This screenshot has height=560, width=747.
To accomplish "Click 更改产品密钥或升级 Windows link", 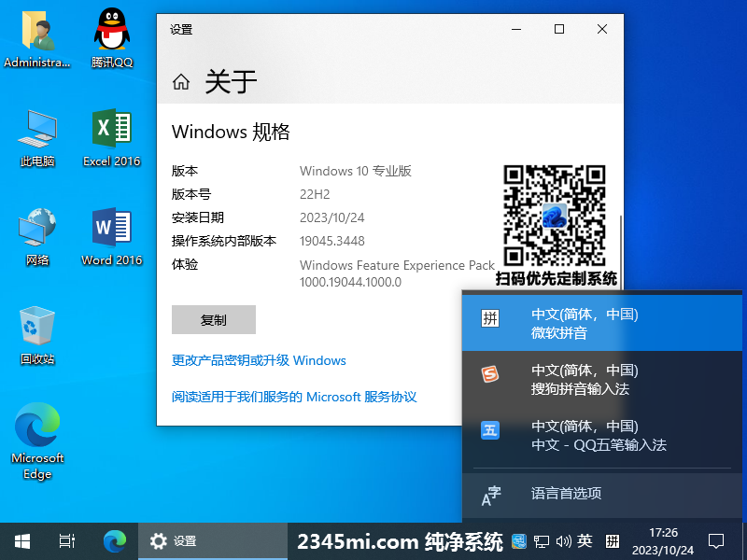I will [259, 360].
